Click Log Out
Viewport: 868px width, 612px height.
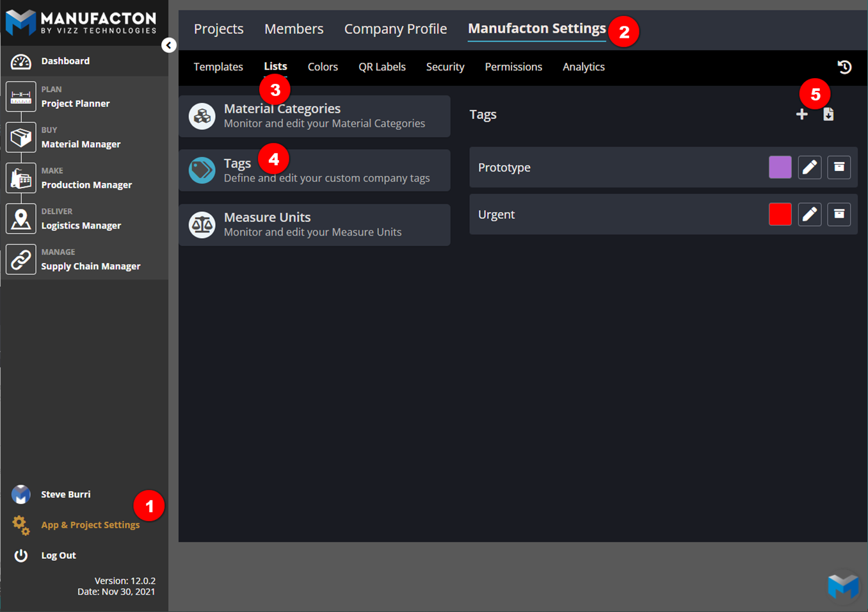[58, 555]
